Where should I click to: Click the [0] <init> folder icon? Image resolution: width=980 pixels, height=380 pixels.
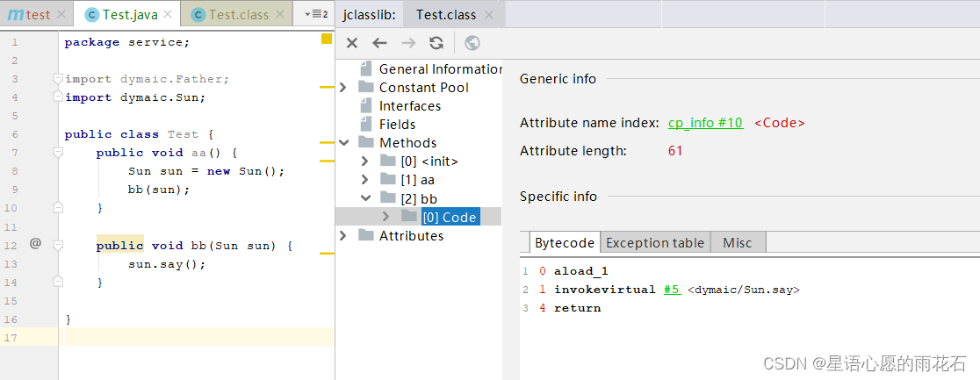tap(387, 161)
